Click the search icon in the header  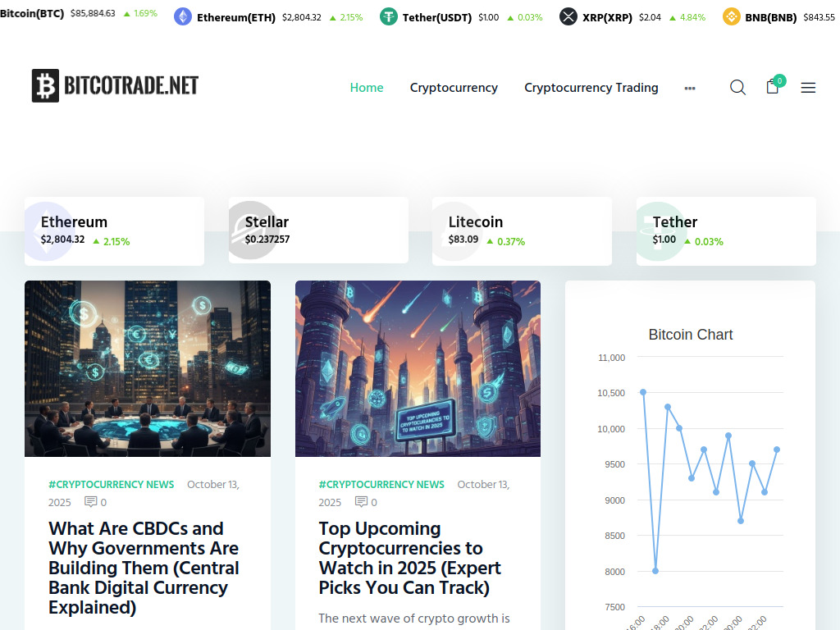pos(737,87)
